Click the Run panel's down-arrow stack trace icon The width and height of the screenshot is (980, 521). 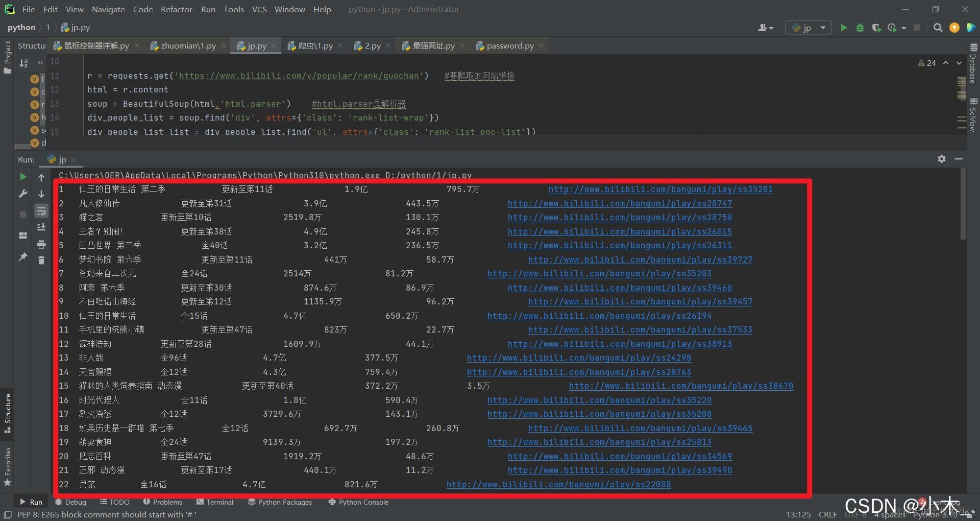click(x=41, y=194)
